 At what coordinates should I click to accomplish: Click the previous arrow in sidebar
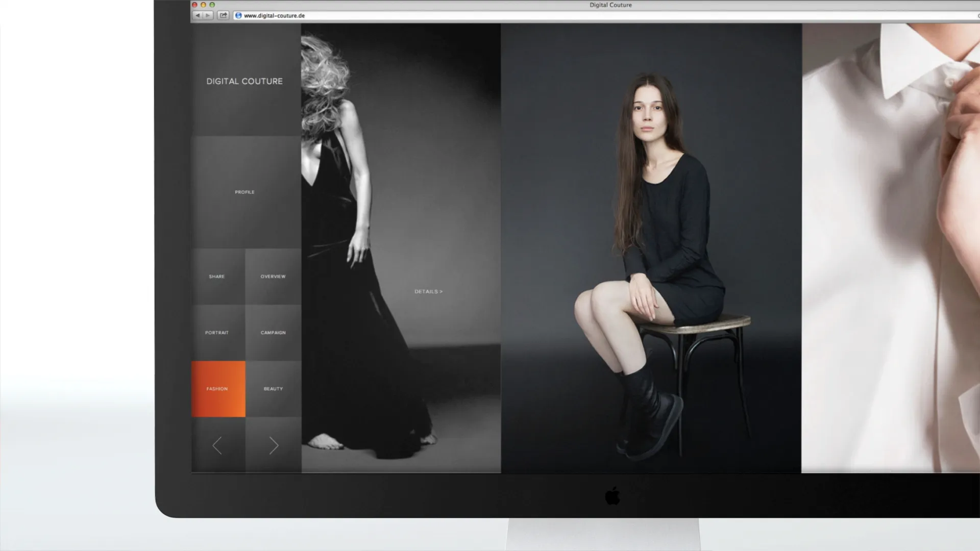click(x=217, y=445)
